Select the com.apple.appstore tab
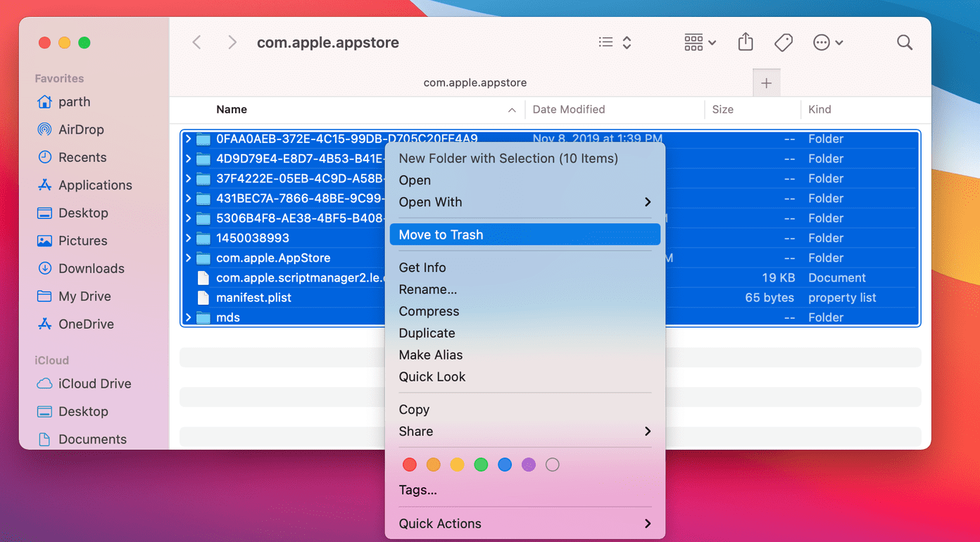Image resolution: width=980 pixels, height=542 pixels. [x=475, y=82]
